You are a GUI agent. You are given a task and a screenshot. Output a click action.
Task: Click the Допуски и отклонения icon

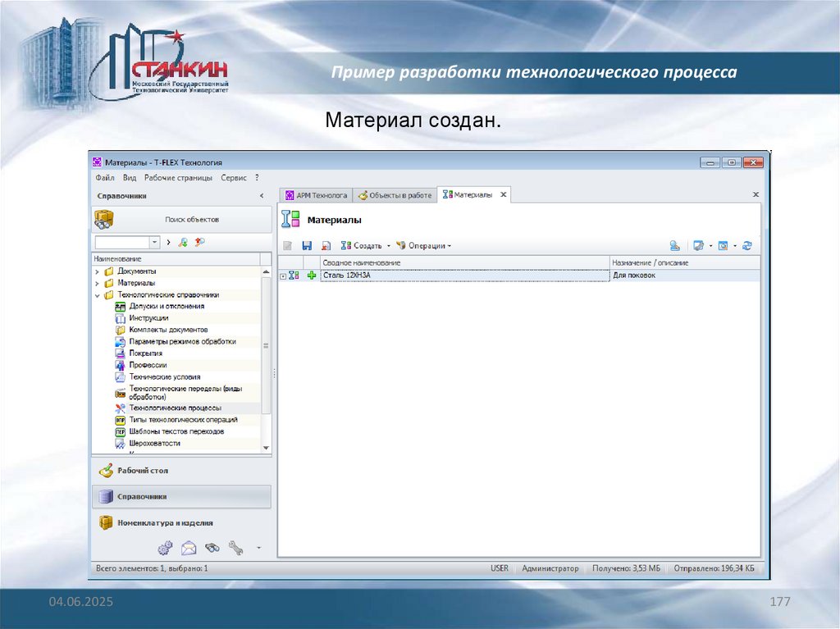click(121, 307)
